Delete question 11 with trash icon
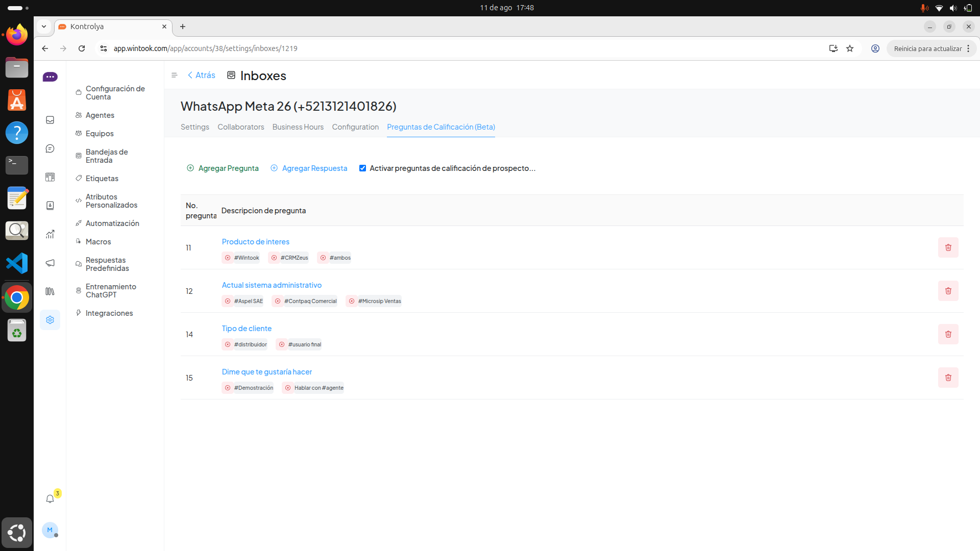Image resolution: width=980 pixels, height=551 pixels. [948, 247]
